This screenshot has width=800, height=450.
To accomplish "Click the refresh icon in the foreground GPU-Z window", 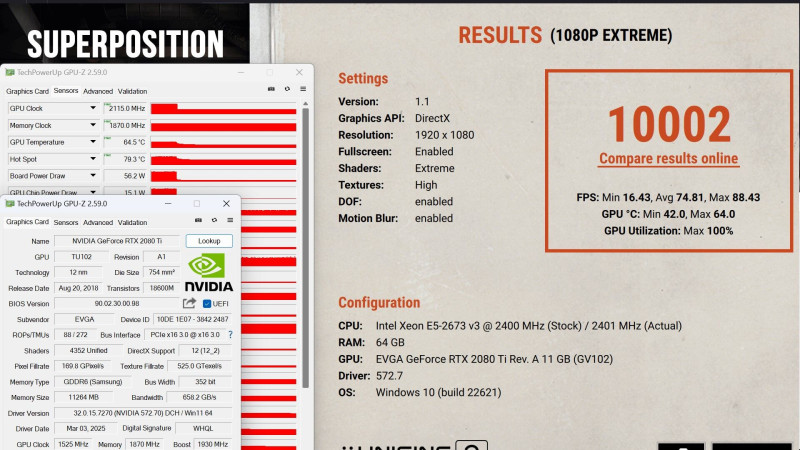I will click(214, 220).
